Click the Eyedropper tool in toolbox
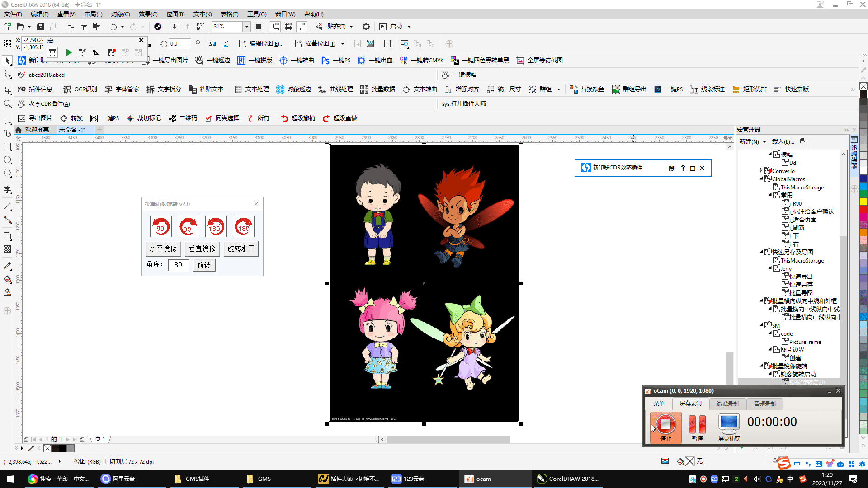The width and height of the screenshot is (868, 488). pos(7,266)
